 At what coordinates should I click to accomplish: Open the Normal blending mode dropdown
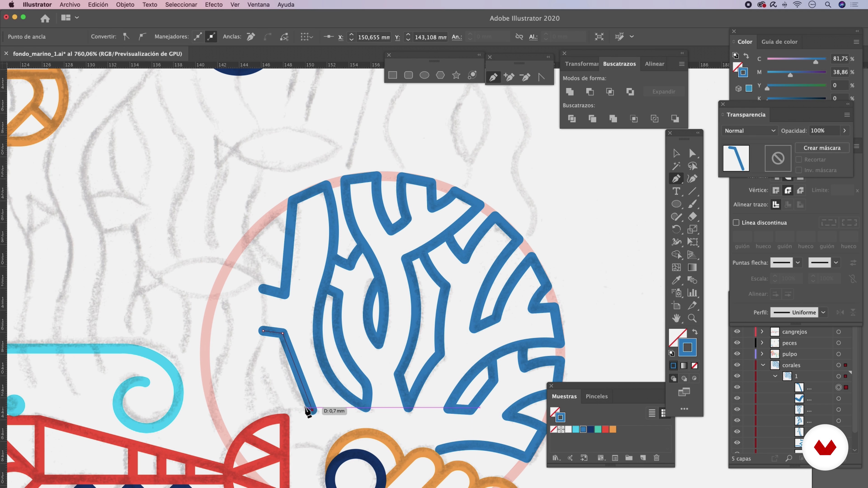tap(750, 131)
